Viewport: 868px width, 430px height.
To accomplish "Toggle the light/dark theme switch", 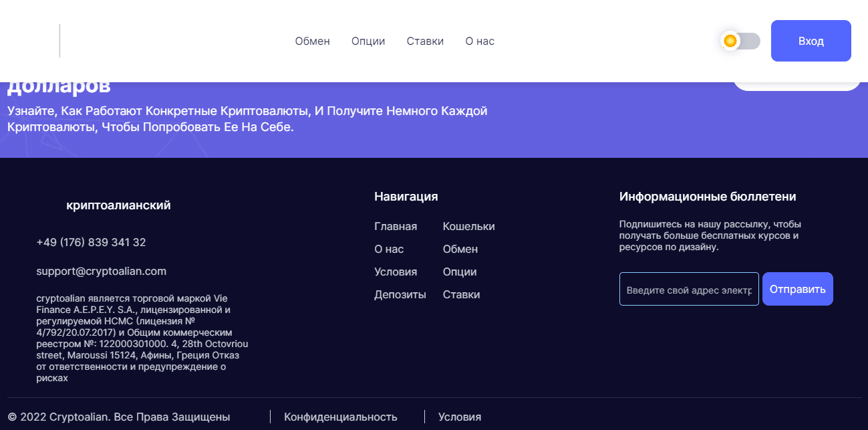I will tap(740, 41).
